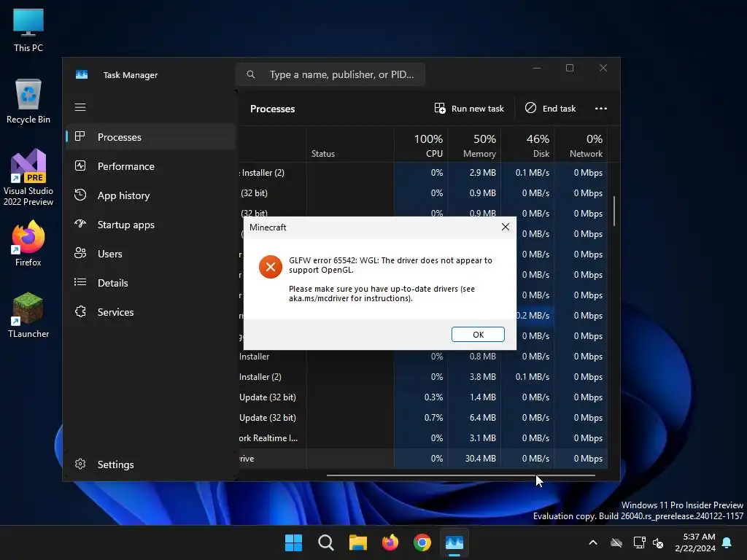Viewport: 747px width, 560px height.
Task: Sort processes by the Memory column
Action: coord(474,145)
